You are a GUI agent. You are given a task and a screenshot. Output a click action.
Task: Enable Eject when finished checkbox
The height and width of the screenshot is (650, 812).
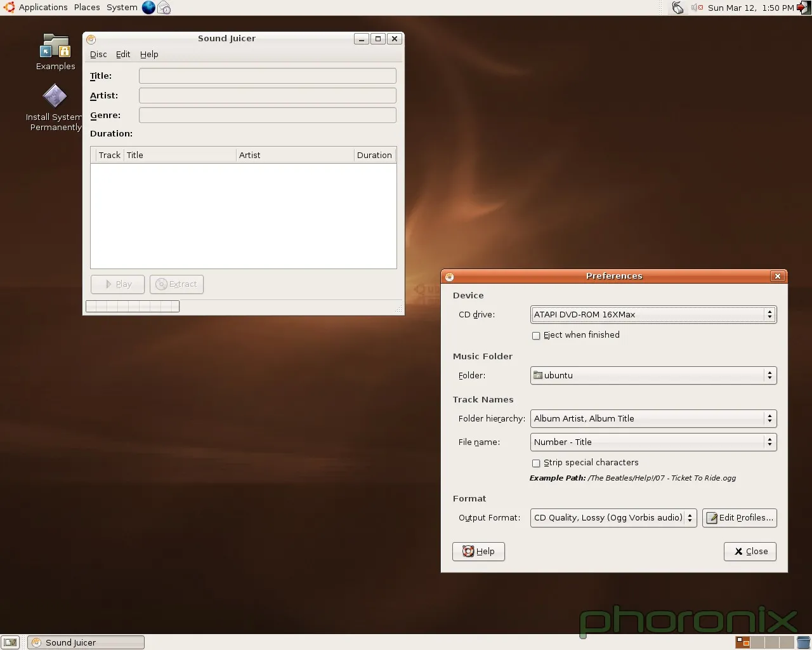click(536, 336)
